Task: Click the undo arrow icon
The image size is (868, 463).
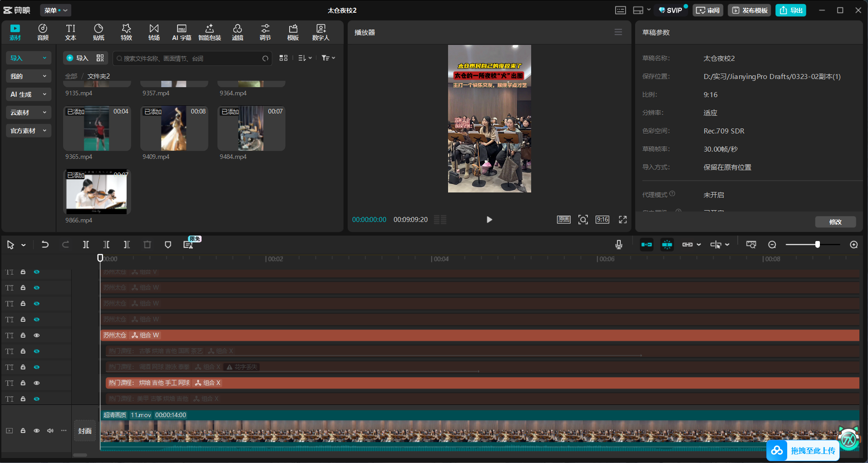Action: [x=45, y=245]
